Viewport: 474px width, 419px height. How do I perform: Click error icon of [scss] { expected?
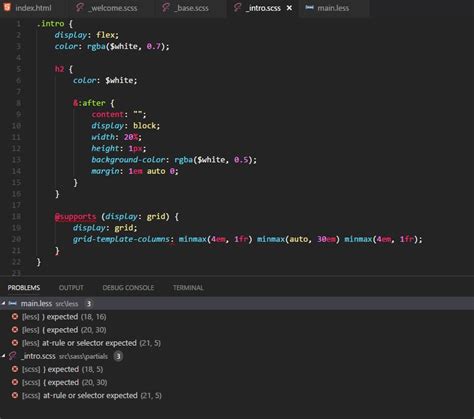(x=15, y=382)
